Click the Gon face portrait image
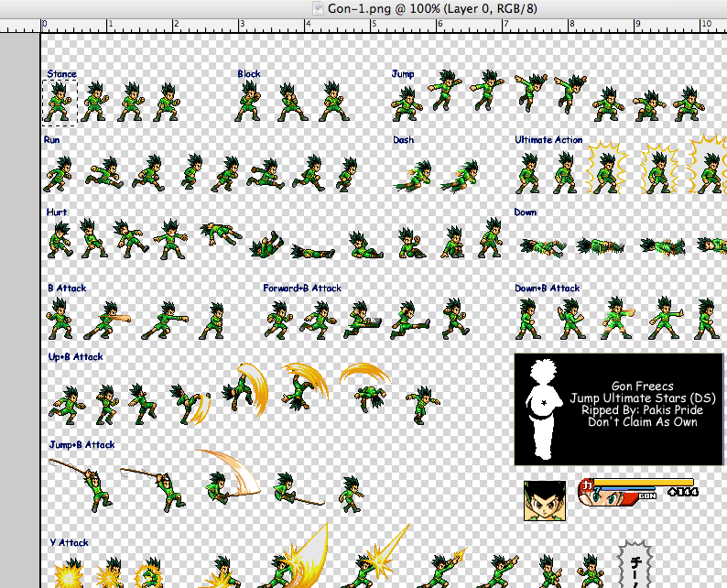 [545, 501]
